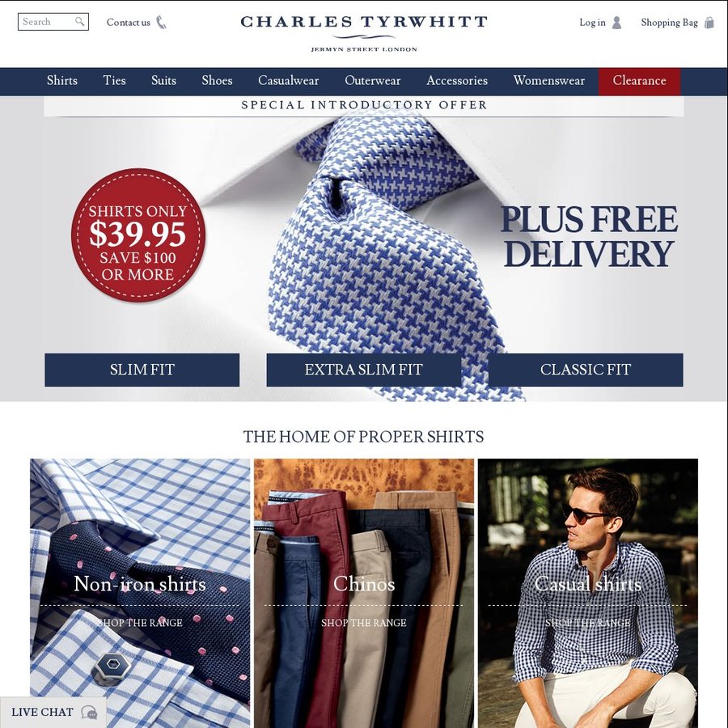Open the Non-iron shirts tile
This screenshot has width=728, height=728.
(x=140, y=594)
